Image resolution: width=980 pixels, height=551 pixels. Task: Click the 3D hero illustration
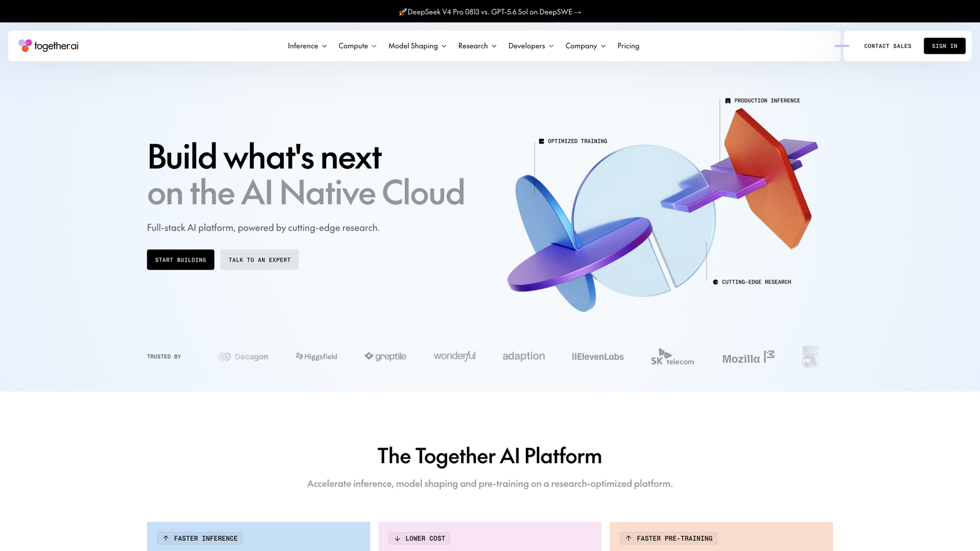coord(662,209)
